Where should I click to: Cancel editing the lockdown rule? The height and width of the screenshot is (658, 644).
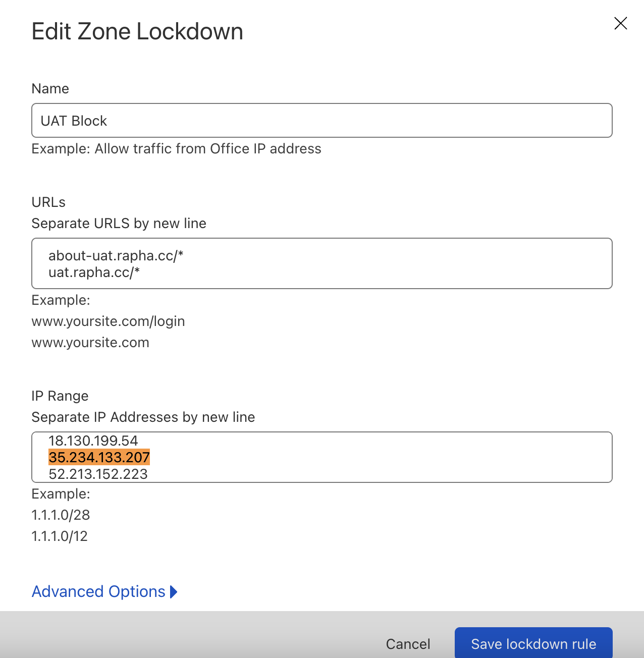[408, 644]
